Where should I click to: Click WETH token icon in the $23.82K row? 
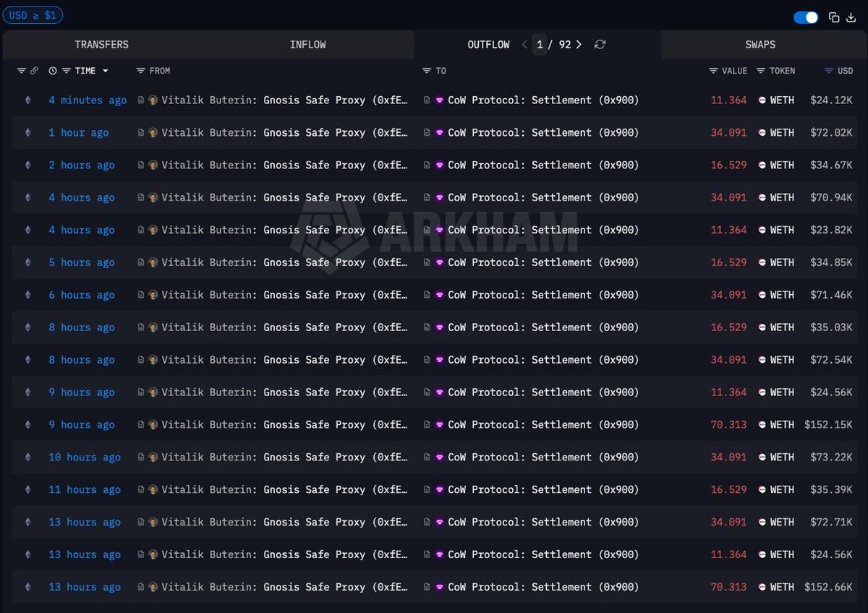[x=762, y=231]
